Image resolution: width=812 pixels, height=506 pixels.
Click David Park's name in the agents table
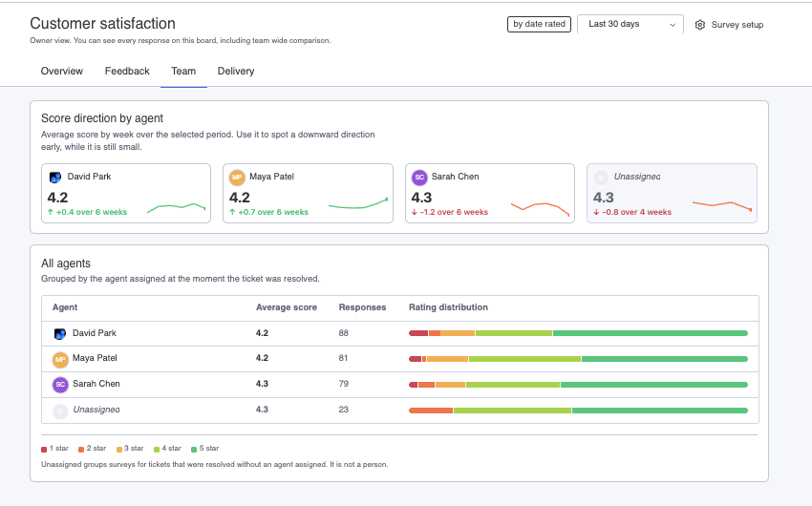[95, 333]
